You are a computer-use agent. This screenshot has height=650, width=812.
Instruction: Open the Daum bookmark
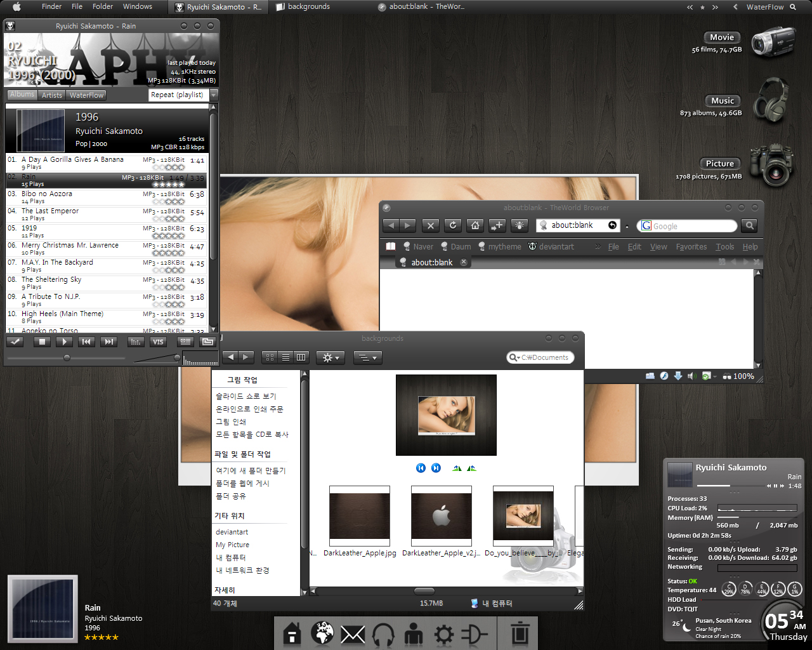point(456,247)
